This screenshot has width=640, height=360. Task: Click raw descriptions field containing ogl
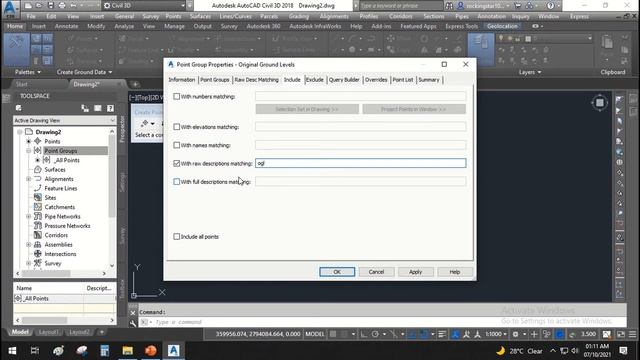360,163
